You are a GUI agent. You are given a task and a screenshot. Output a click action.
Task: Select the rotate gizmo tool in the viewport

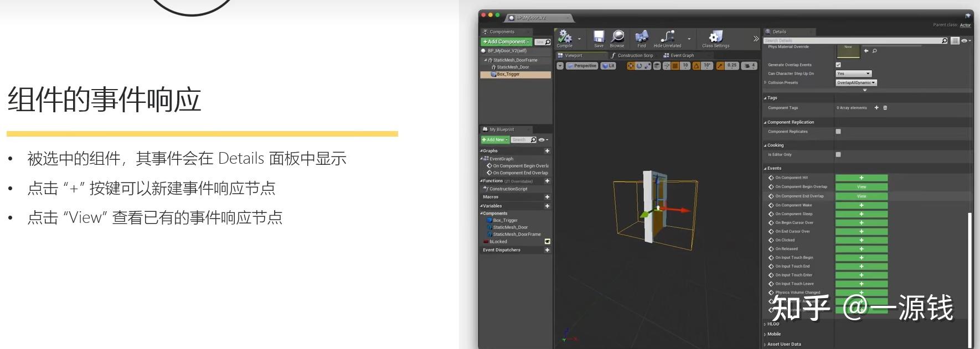639,66
